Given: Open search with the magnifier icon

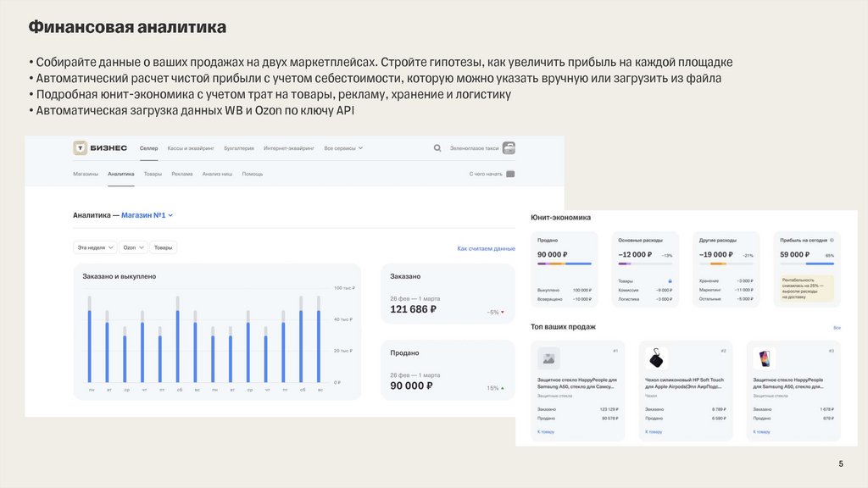Looking at the screenshot, I should pyautogui.click(x=437, y=147).
